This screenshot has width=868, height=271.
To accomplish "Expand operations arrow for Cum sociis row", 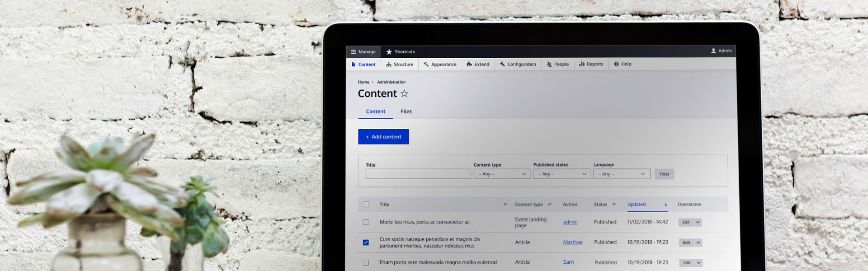I will coord(698,243).
